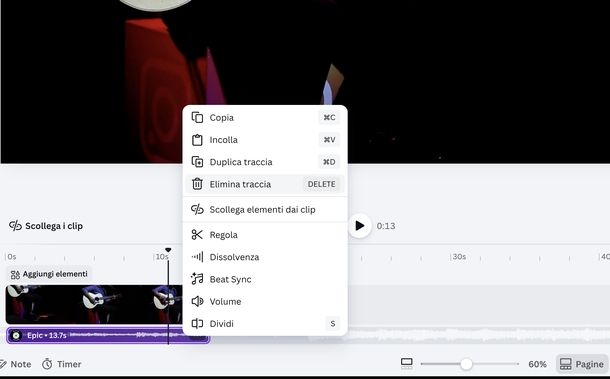
Task: Choose Dissolvenza fade option
Action: tap(265, 257)
